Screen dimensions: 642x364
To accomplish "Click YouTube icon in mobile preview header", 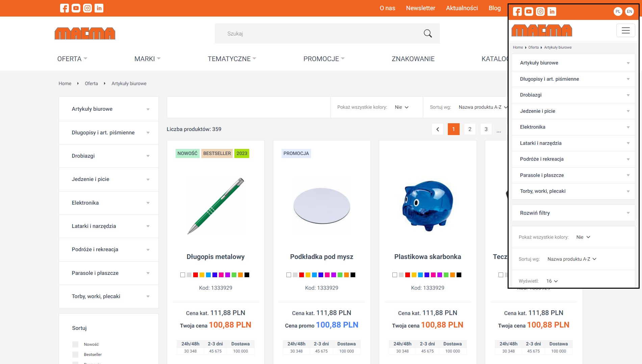I will (529, 11).
